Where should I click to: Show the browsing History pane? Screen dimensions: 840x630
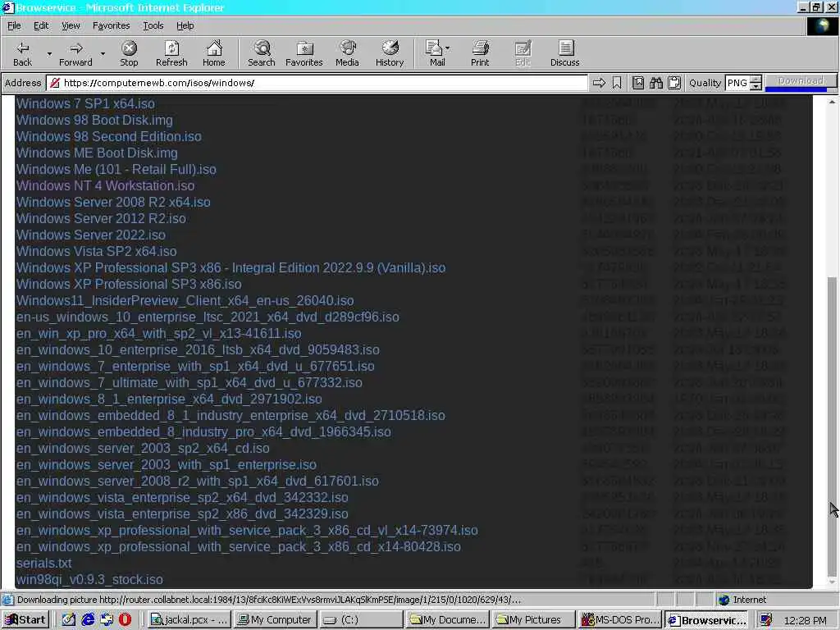click(x=390, y=53)
